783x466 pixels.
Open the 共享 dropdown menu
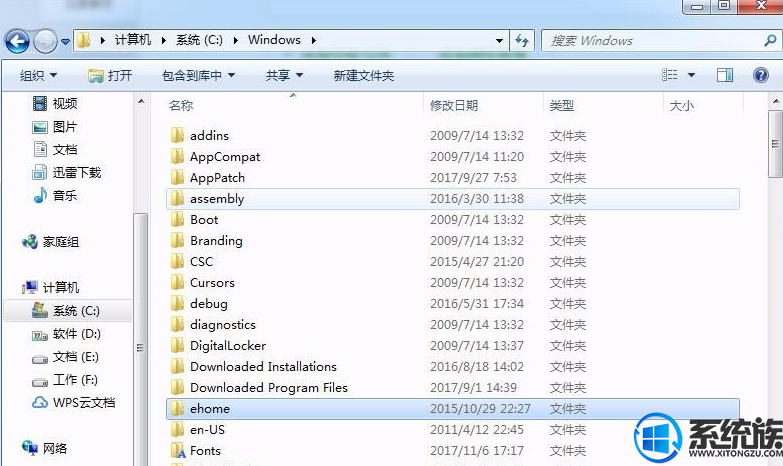pyautogui.click(x=284, y=75)
